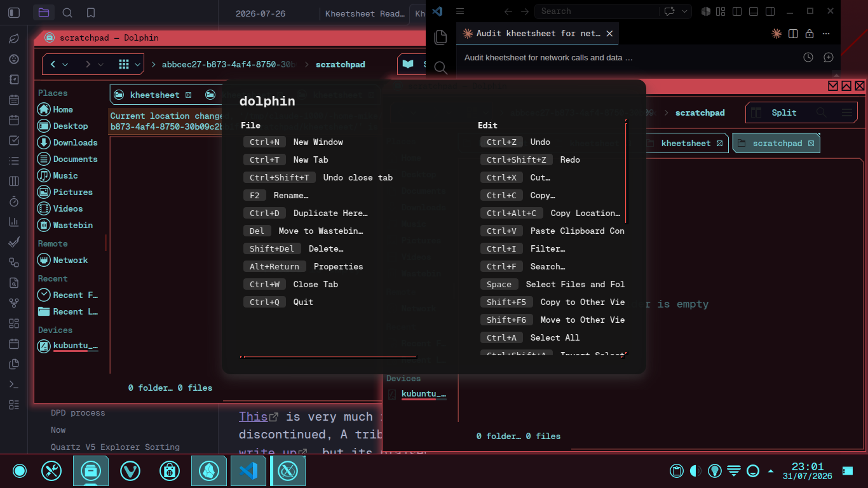Viewport: 868px width, 488px height.
Task: Expand the chat dropdown arrow in VS Code title bar
Action: coord(685,11)
